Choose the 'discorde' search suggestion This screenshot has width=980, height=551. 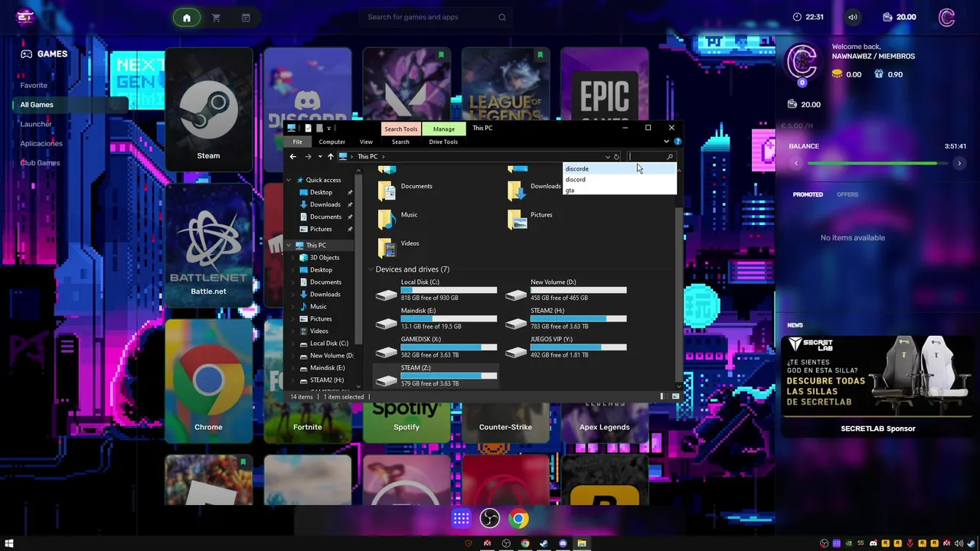620,169
